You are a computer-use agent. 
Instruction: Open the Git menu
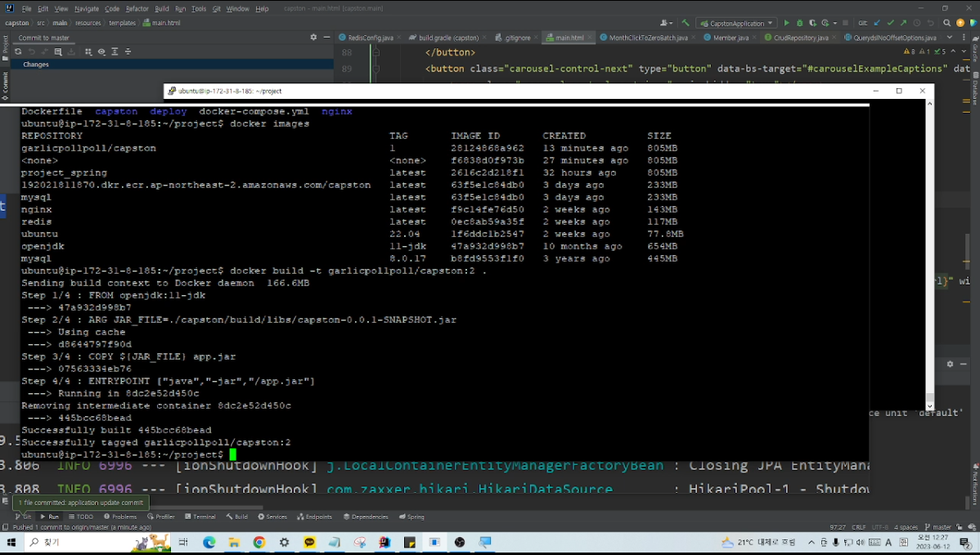(x=216, y=9)
